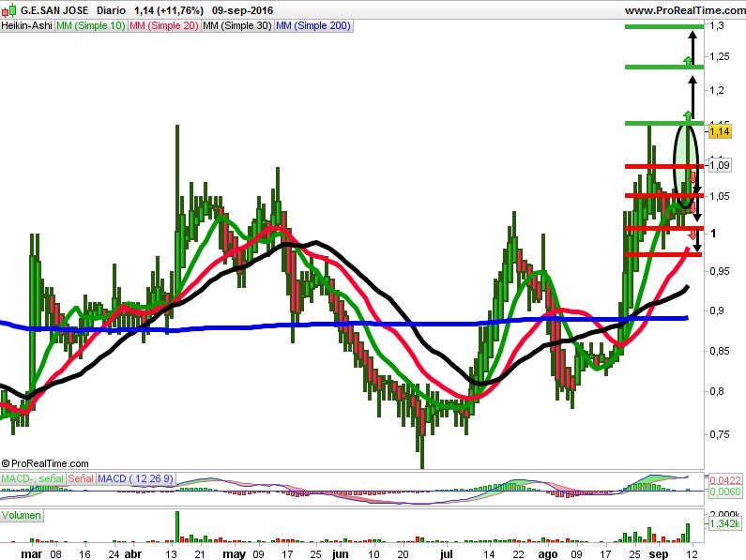746x560 pixels.
Task: Click the 0,0422 MACD value label
Action: point(725,479)
